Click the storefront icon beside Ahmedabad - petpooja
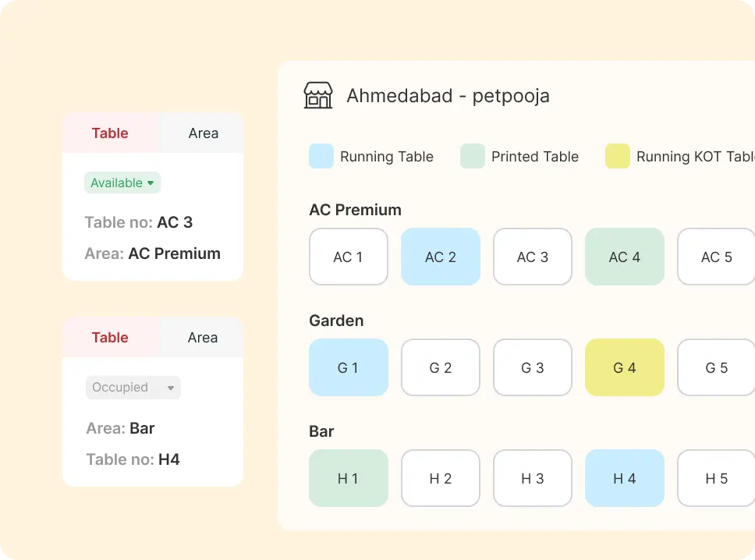Image resolution: width=755 pixels, height=560 pixels. point(317,94)
